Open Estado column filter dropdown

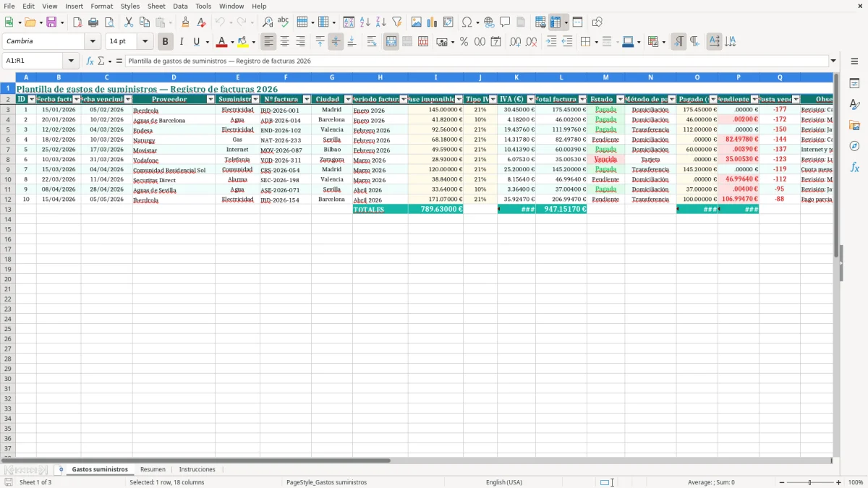[x=620, y=99]
